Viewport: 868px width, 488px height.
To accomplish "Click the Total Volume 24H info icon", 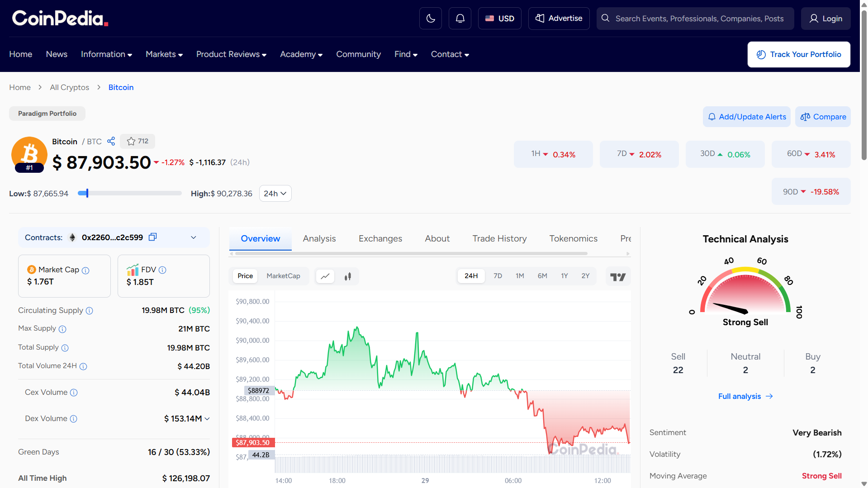I will 83,366.
